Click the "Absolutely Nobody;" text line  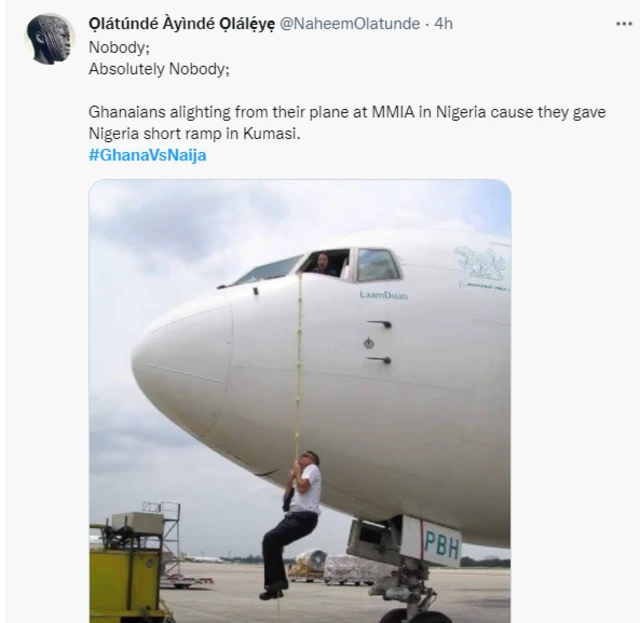pyautogui.click(x=152, y=69)
